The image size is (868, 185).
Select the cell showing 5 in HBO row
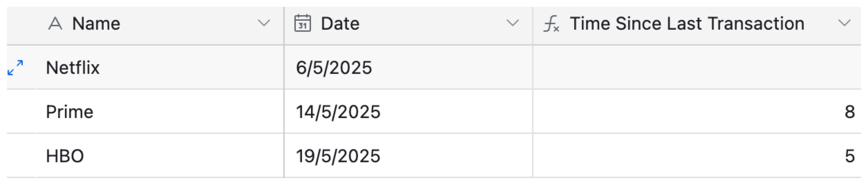[696, 156]
